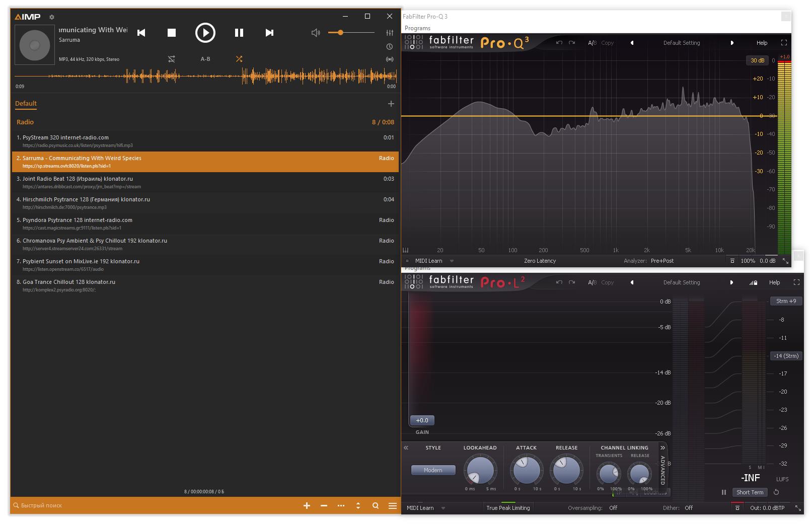Select Chromanova Psy Ambient & Psy Chillout entry

coord(205,244)
